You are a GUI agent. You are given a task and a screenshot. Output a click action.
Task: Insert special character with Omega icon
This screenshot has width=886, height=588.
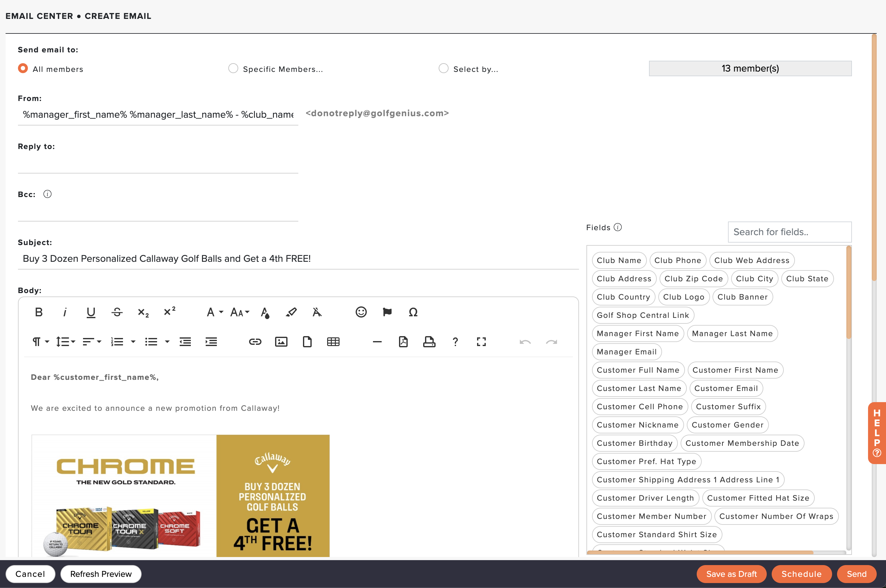click(x=413, y=312)
